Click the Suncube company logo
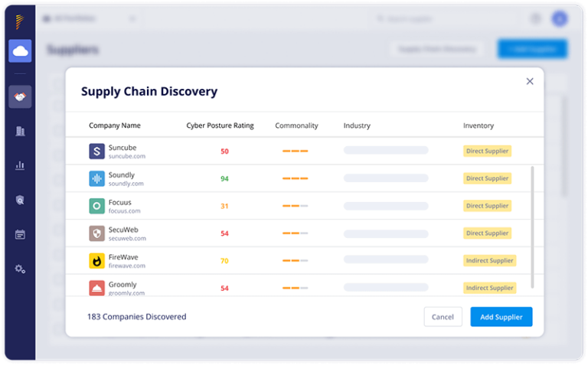The width and height of the screenshot is (588, 365). point(96,152)
